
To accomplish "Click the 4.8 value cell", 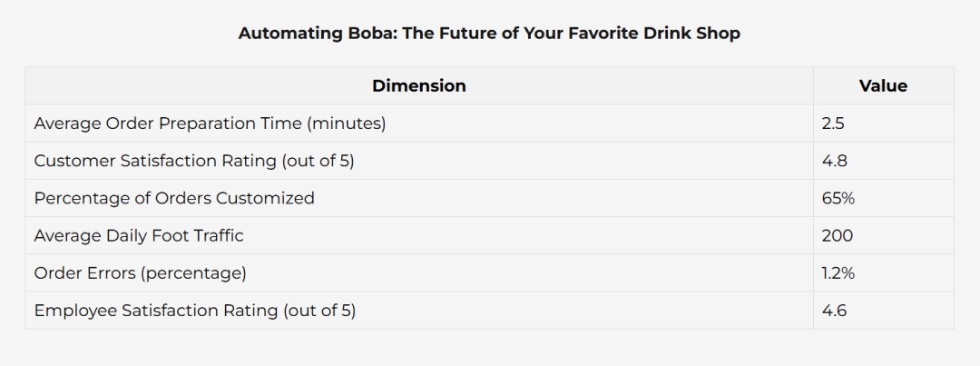I will (883, 161).
